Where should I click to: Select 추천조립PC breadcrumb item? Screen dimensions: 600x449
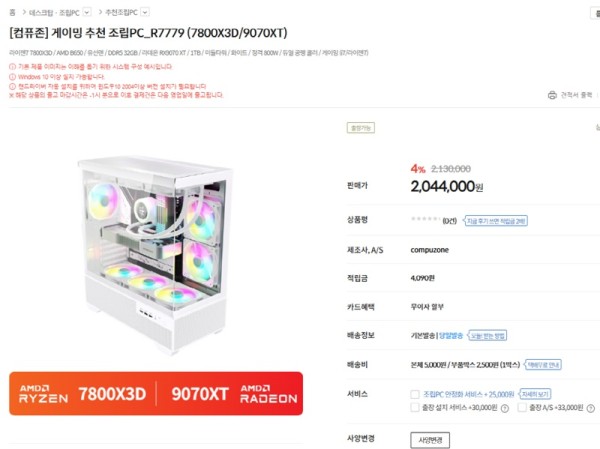pyautogui.click(x=121, y=12)
